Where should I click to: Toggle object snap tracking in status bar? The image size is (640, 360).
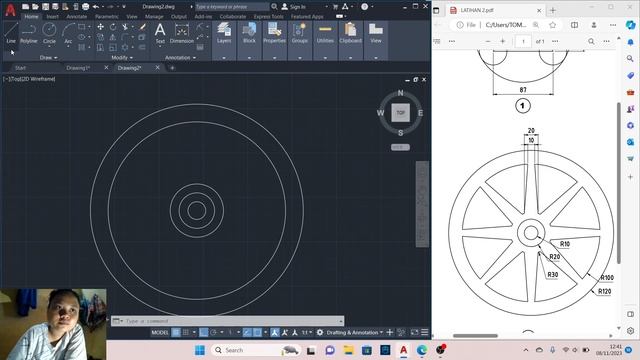pyautogui.click(x=247, y=332)
